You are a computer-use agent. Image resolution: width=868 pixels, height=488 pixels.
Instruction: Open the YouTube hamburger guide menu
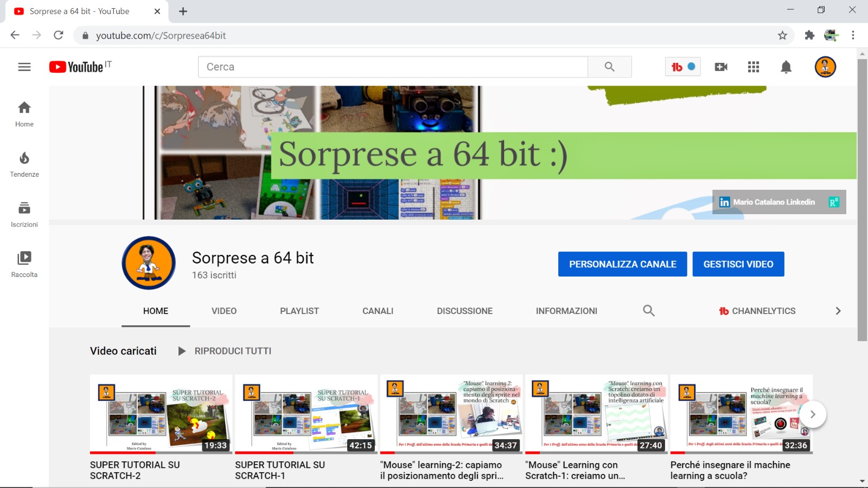24,67
